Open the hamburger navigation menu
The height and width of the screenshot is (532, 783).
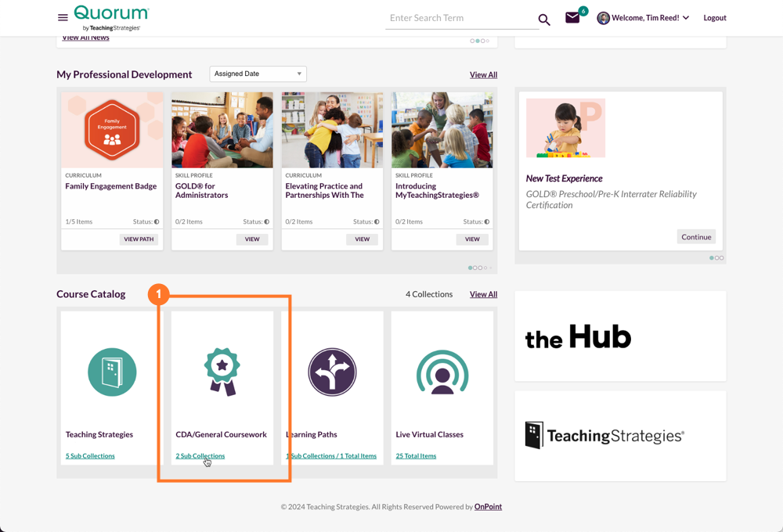tap(62, 18)
